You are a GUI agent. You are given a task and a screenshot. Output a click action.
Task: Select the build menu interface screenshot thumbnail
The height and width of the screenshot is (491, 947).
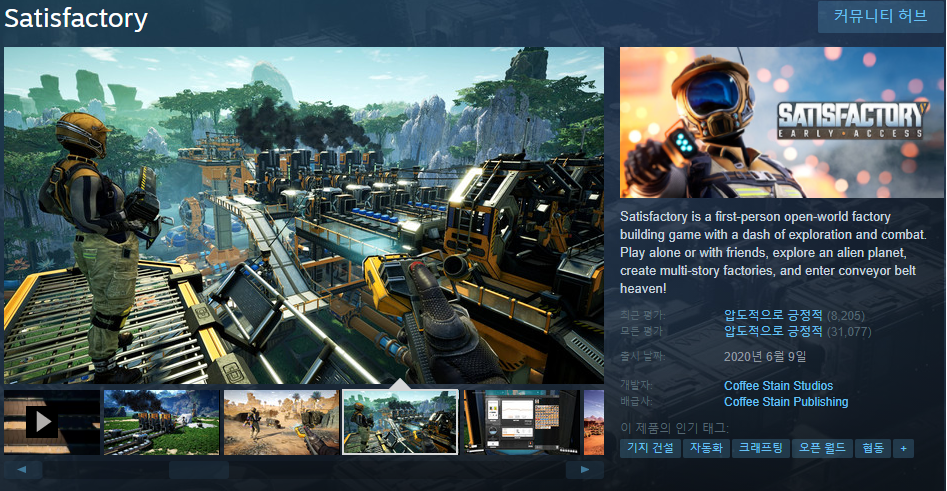click(x=522, y=422)
